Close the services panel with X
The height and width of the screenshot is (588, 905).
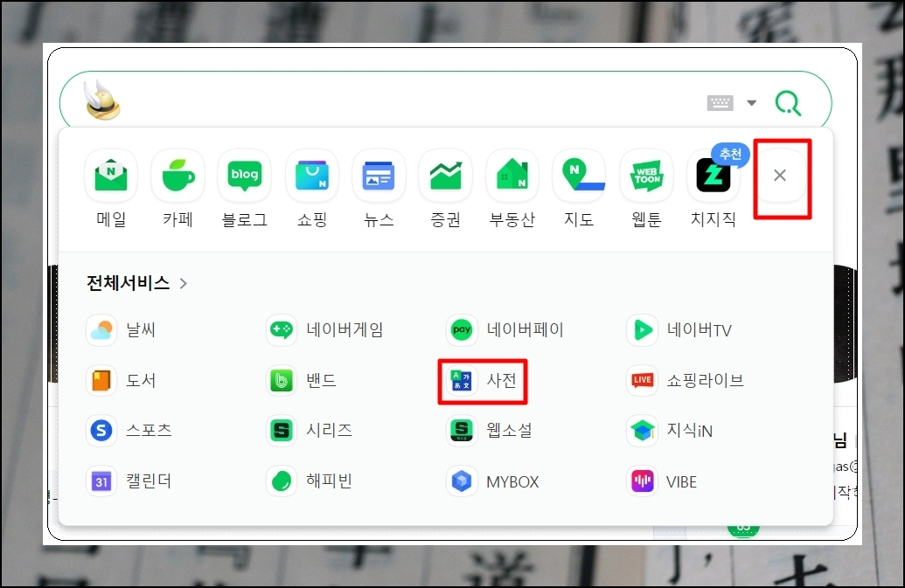(780, 176)
